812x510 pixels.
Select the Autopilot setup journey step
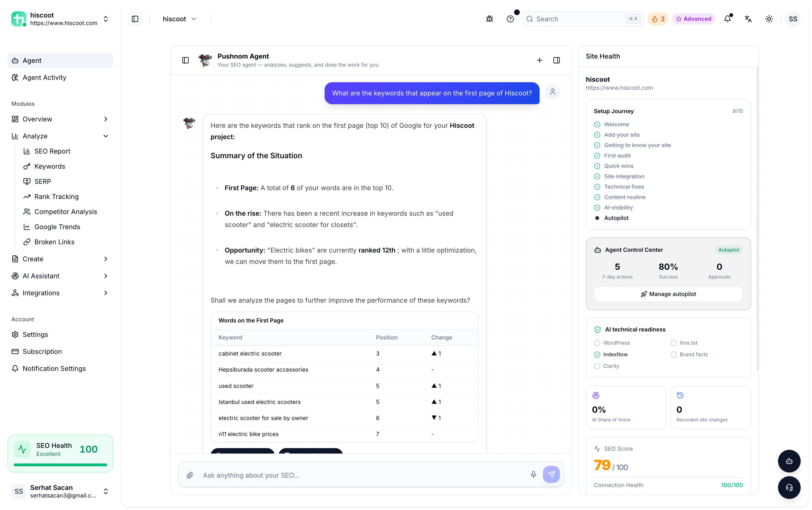click(x=611, y=218)
